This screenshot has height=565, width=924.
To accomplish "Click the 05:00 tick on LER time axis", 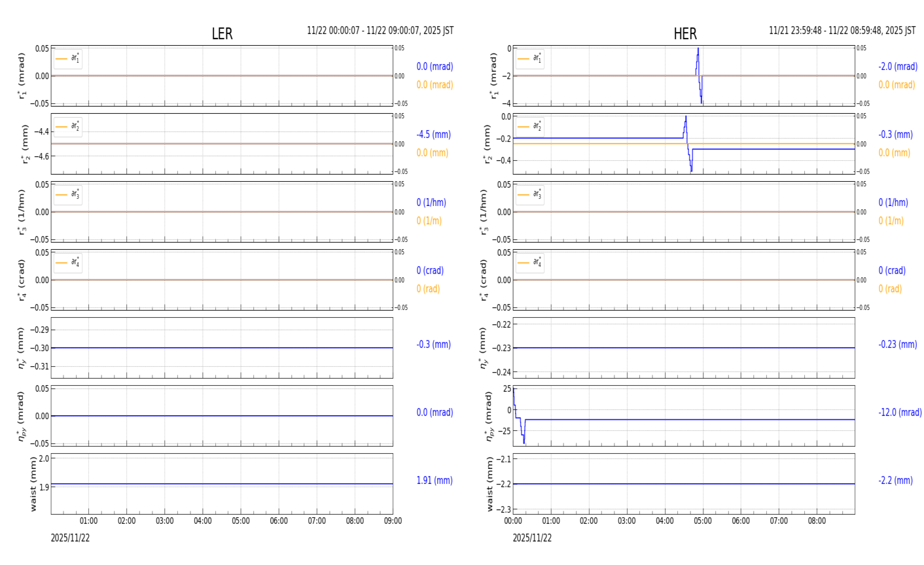I will click(241, 521).
